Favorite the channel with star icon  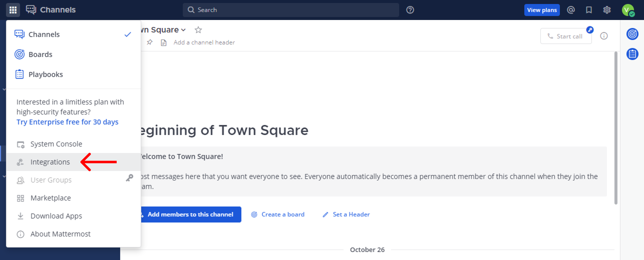coord(198,30)
